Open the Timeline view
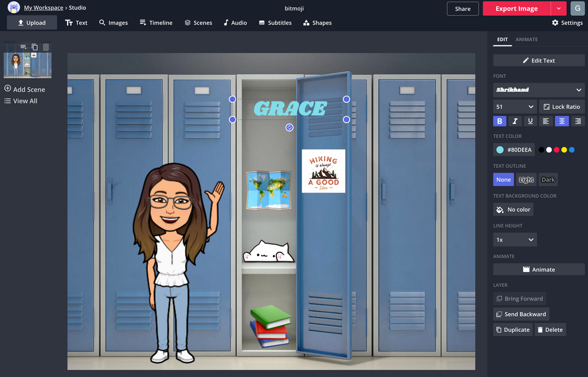The height and width of the screenshot is (377, 588). point(156,22)
